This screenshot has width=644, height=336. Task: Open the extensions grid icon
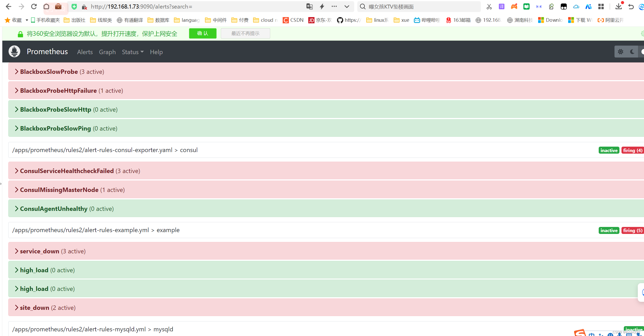[x=601, y=7]
